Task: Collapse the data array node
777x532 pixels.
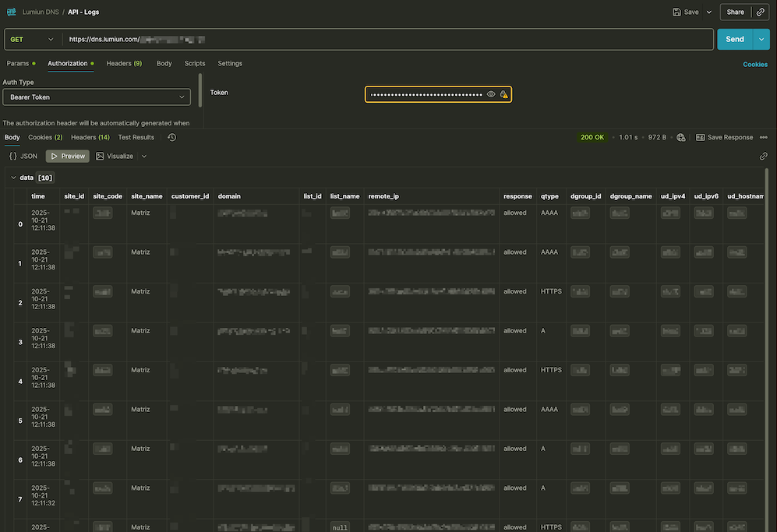Action: point(13,178)
